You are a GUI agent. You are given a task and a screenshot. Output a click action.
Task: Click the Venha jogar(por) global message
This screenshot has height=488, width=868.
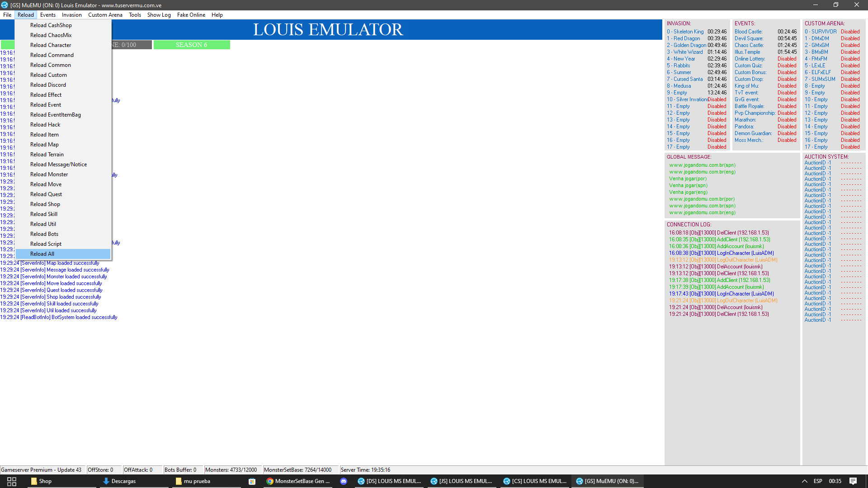point(688,178)
